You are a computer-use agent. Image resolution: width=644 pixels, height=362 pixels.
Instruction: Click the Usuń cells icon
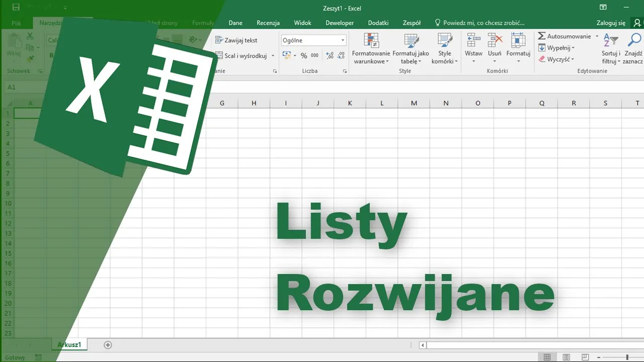point(495,41)
